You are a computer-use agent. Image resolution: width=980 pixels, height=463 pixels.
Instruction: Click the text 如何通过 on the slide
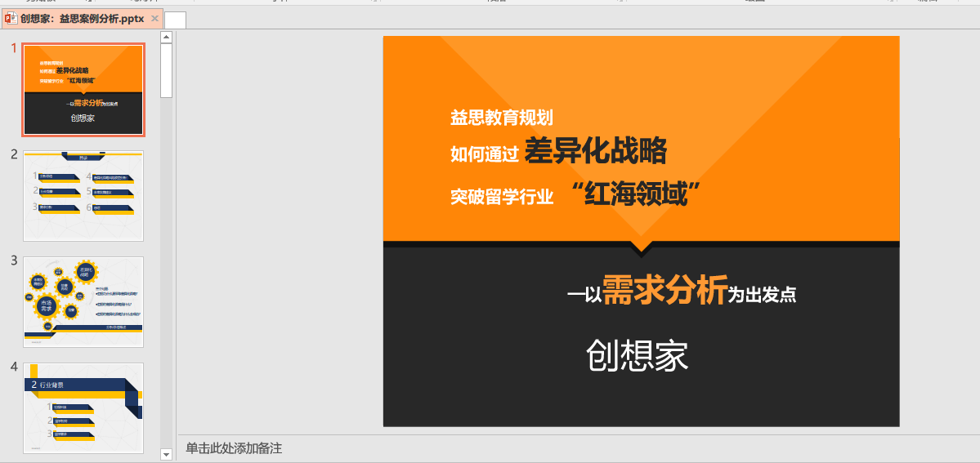(485, 154)
